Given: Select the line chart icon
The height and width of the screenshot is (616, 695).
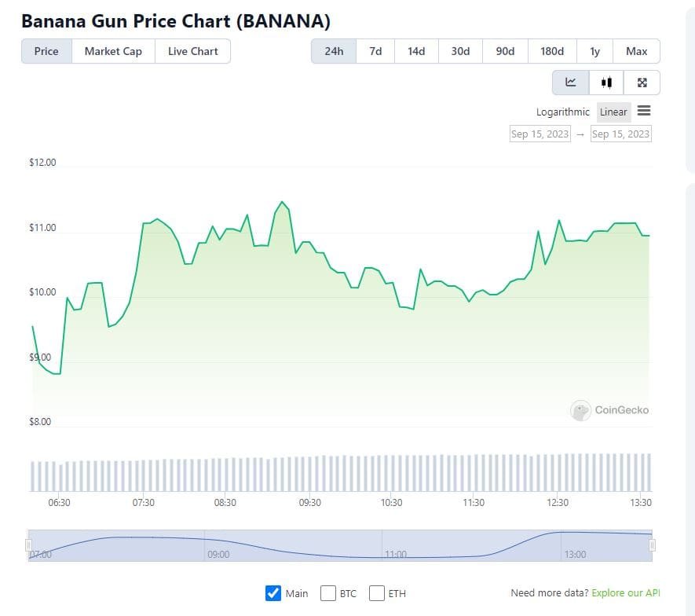Looking at the screenshot, I should tap(570, 82).
